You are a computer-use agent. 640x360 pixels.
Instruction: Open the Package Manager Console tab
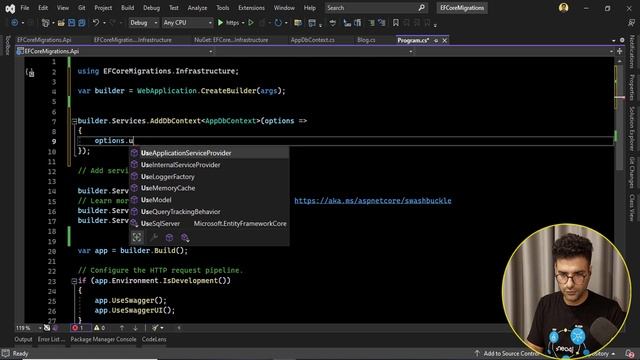[103, 339]
